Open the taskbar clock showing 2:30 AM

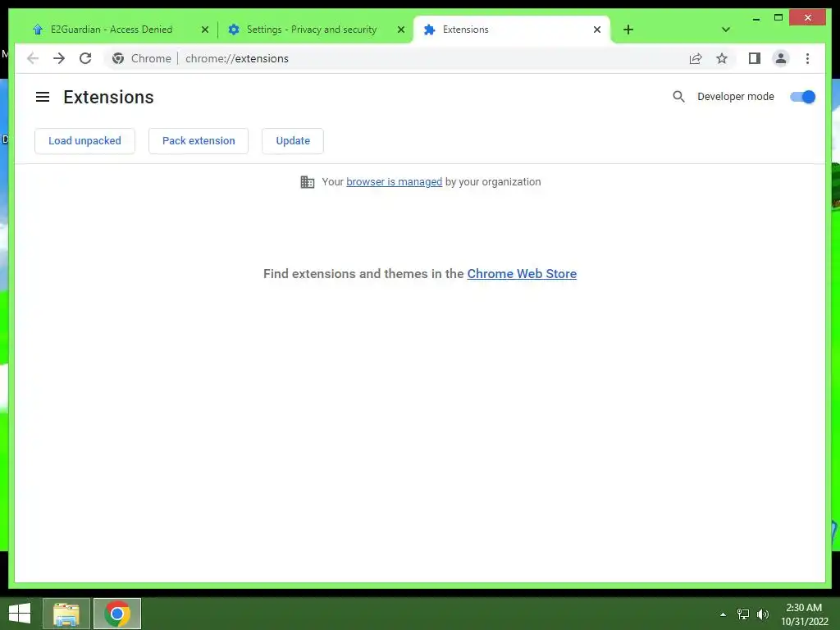pyautogui.click(x=804, y=614)
